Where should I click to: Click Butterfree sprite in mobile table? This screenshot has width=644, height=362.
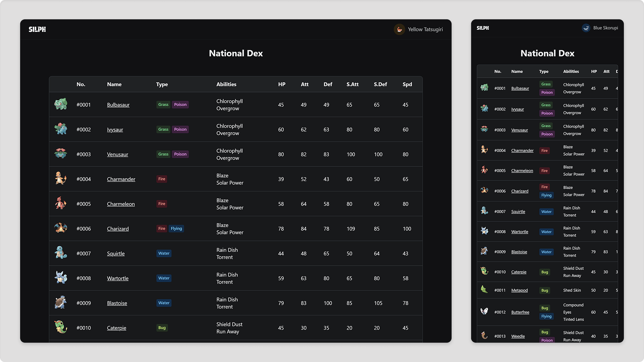coord(484,312)
